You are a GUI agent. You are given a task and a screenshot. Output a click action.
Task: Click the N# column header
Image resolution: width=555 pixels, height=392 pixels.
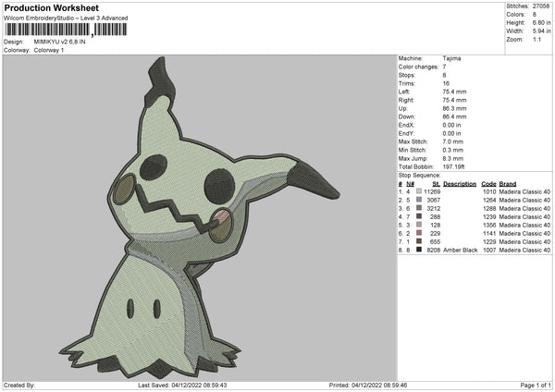410,184
